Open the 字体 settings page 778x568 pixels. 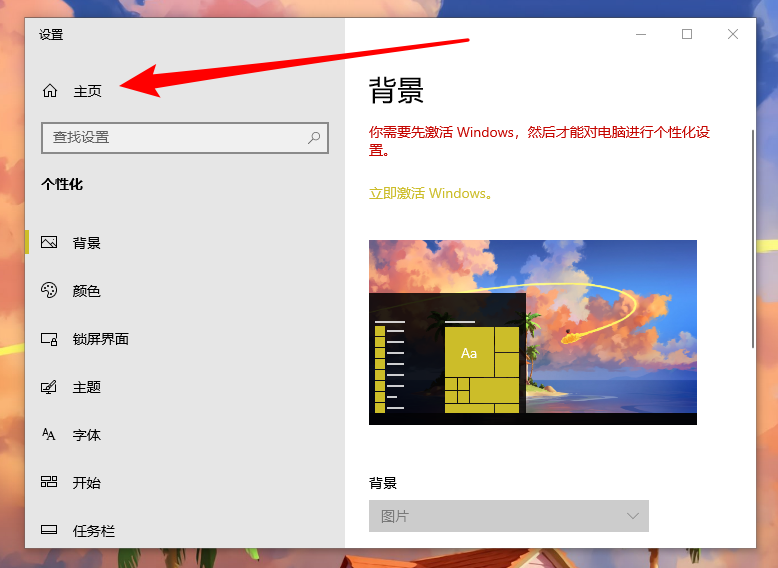pyautogui.click(x=86, y=435)
